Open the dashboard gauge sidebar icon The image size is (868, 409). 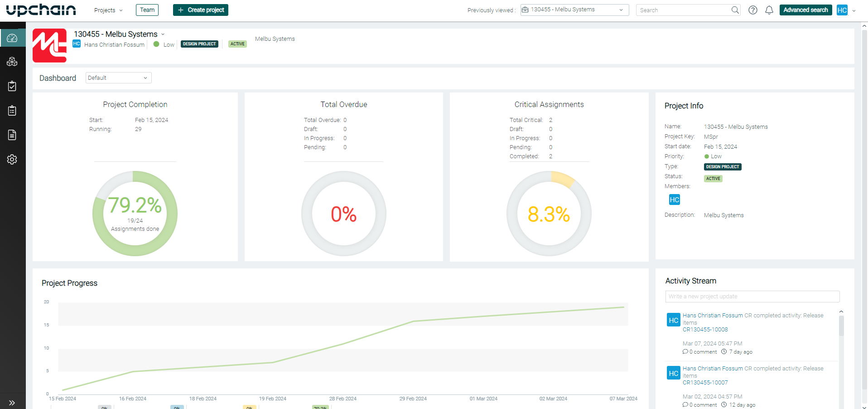(12, 38)
